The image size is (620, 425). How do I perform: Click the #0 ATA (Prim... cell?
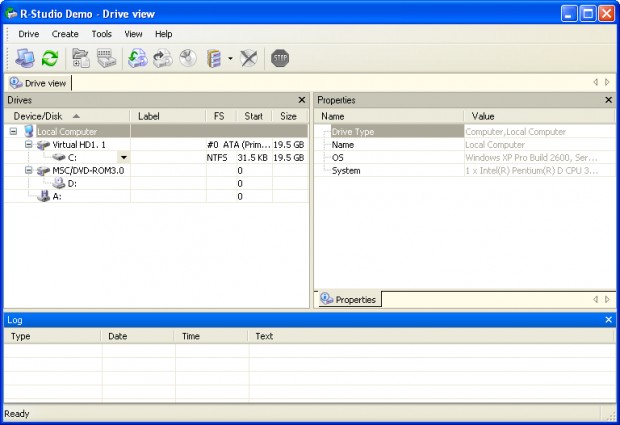(239, 145)
